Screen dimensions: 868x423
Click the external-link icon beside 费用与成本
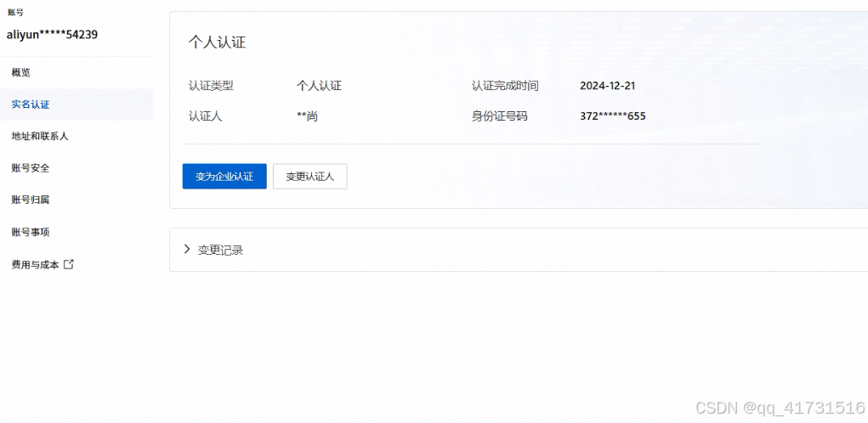coord(69,264)
